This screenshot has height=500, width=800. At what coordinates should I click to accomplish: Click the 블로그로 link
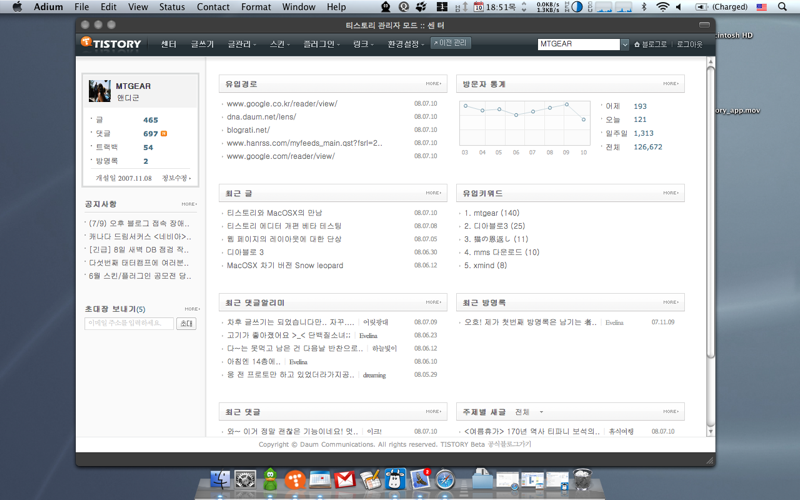tap(651, 44)
